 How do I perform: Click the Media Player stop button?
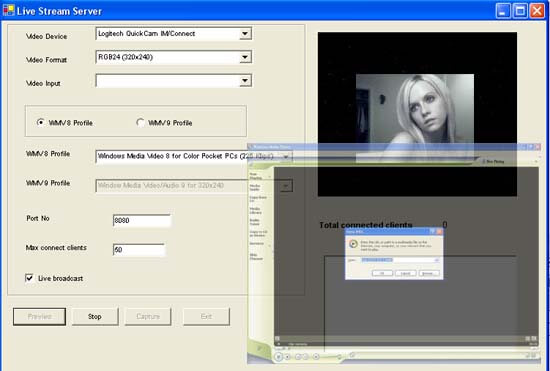(x=288, y=357)
